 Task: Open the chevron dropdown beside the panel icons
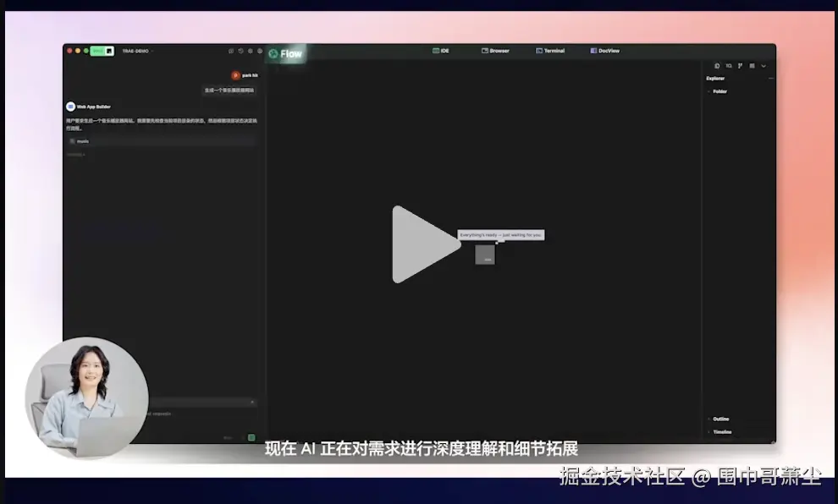(764, 66)
